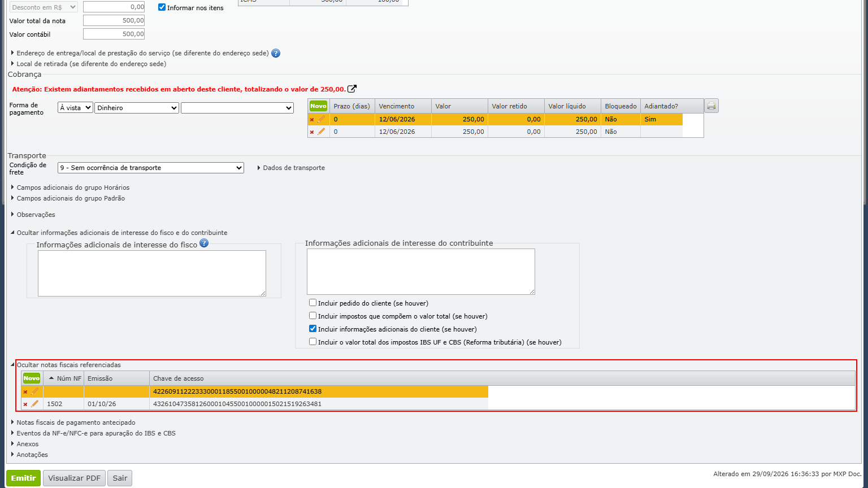Enable Incluir pedido do cliente option
This screenshot has width=868, height=488.
(313, 303)
